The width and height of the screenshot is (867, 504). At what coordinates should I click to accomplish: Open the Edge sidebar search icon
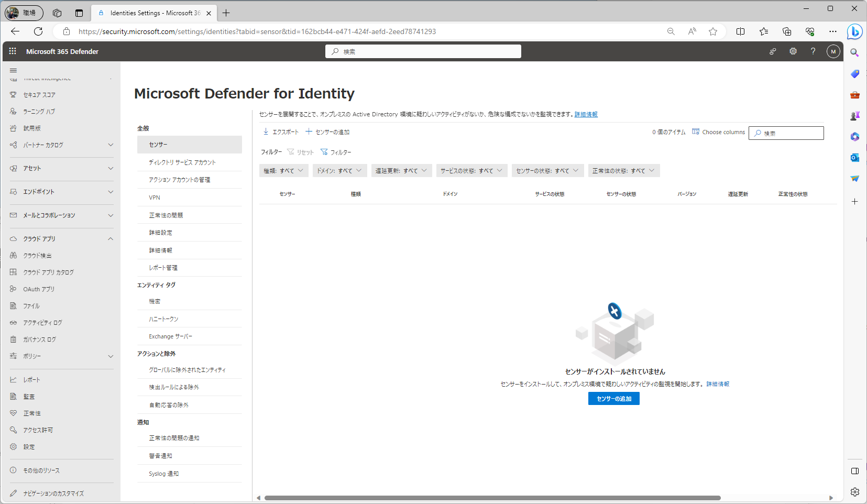pyautogui.click(x=854, y=52)
